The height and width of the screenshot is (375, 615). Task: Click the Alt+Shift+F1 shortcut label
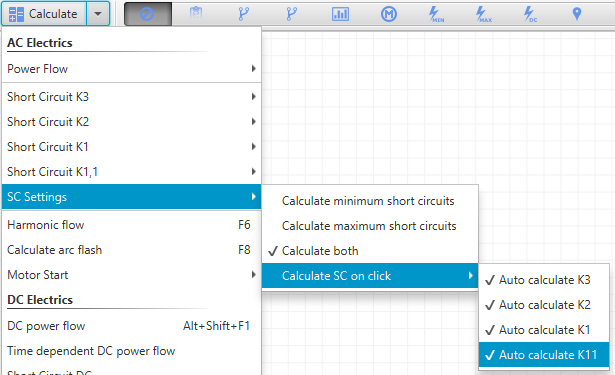[x=216, y=326]
